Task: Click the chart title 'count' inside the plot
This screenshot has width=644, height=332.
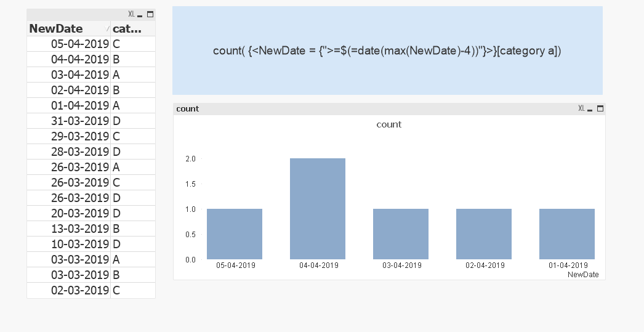Action: pos(388,124)
